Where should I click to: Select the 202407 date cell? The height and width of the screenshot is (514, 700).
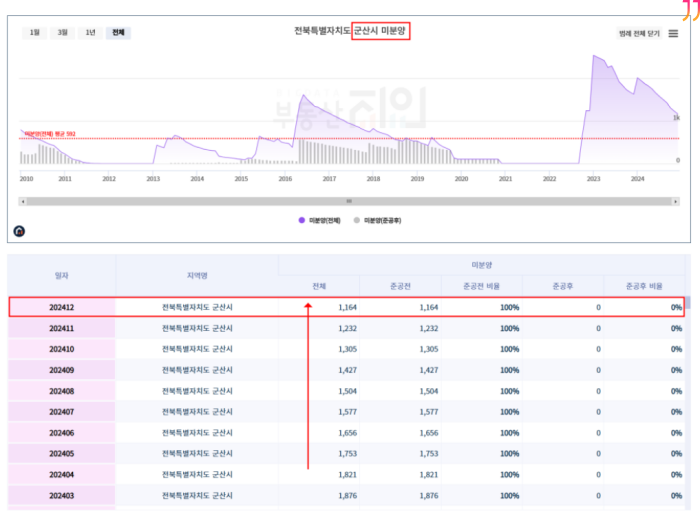pyautogui.click(x=62, y=412)
